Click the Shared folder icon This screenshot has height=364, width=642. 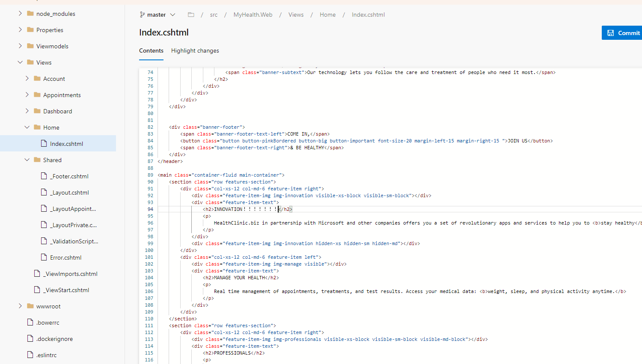click(x=37, y=160)
